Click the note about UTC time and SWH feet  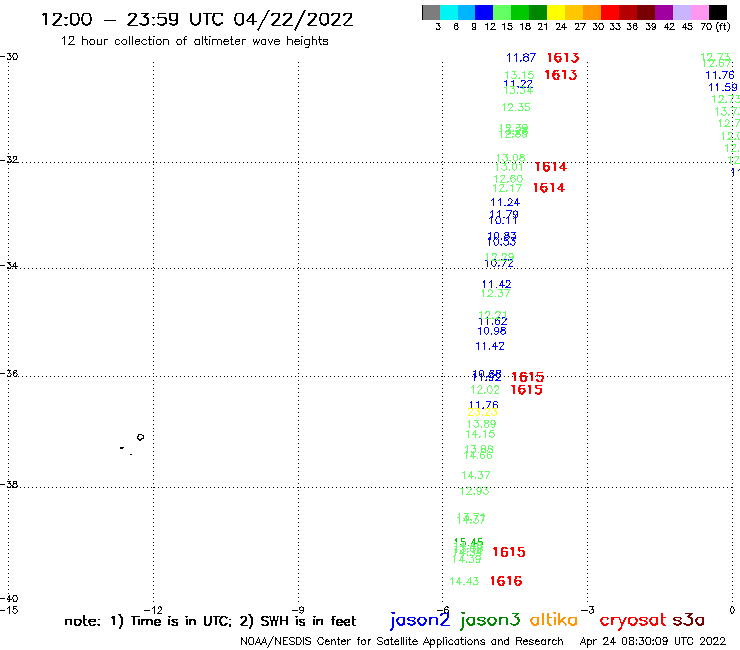[210, 621]
